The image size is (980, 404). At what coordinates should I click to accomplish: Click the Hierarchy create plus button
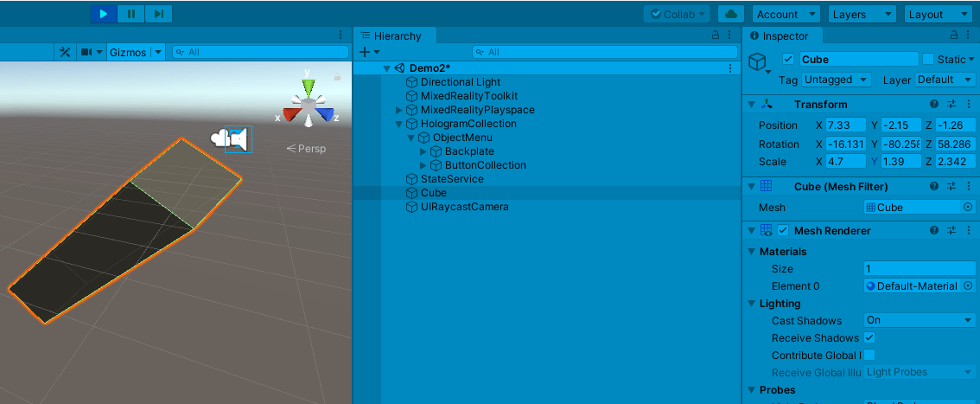tap(366, 53)
